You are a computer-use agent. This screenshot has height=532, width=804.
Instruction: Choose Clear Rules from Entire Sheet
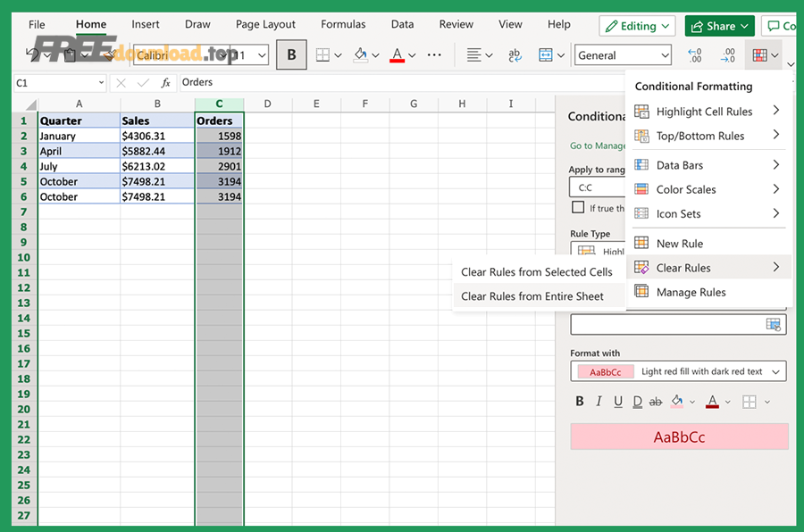(x=539, y=296)
